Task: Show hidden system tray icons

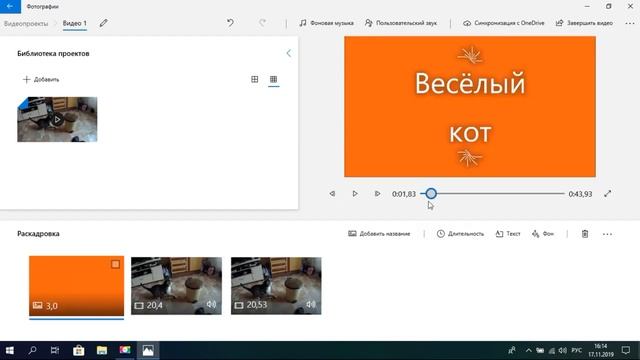Action: pyautogui.click(x=529, y=350)
